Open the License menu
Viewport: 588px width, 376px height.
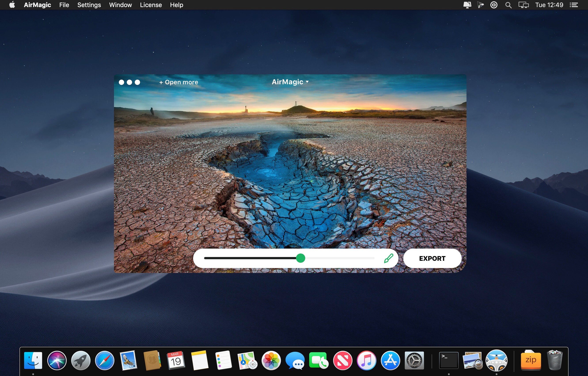151,5
